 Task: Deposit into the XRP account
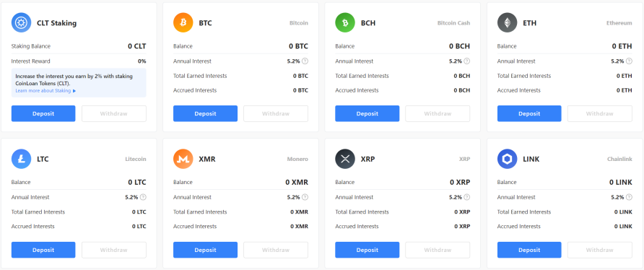[x=367, y=250]
